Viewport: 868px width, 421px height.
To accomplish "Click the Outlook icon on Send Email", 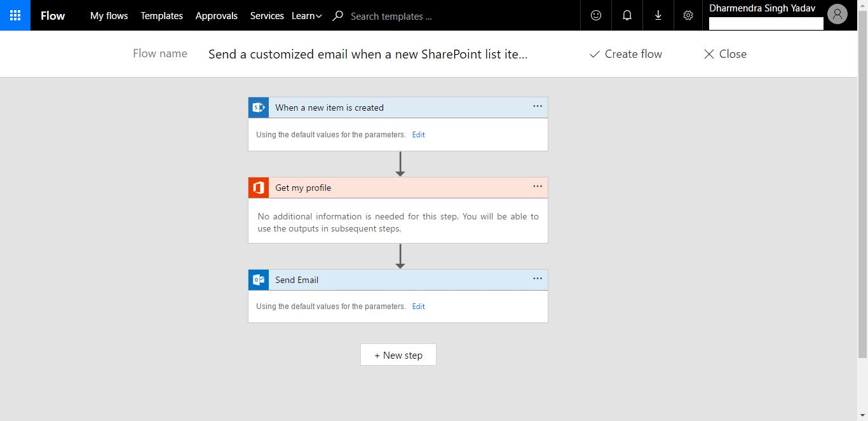I will coord(259,280).
